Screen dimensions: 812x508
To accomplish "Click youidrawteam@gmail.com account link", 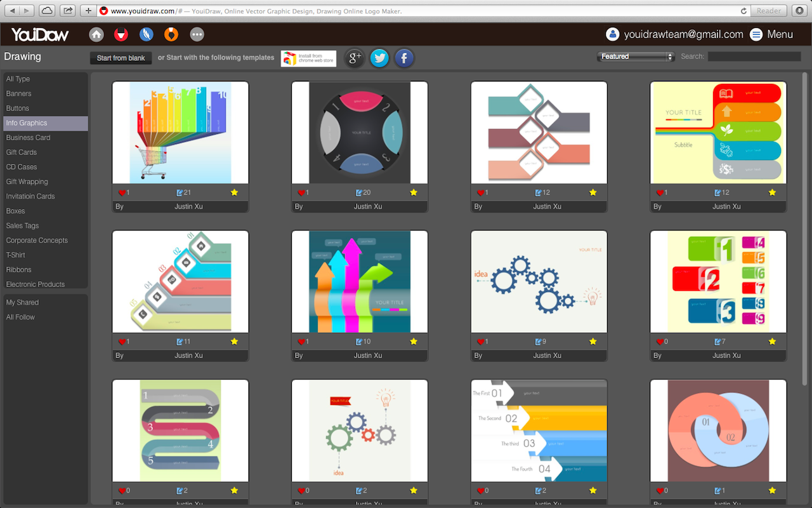I will pyautogui.click(x=683, y=34).
